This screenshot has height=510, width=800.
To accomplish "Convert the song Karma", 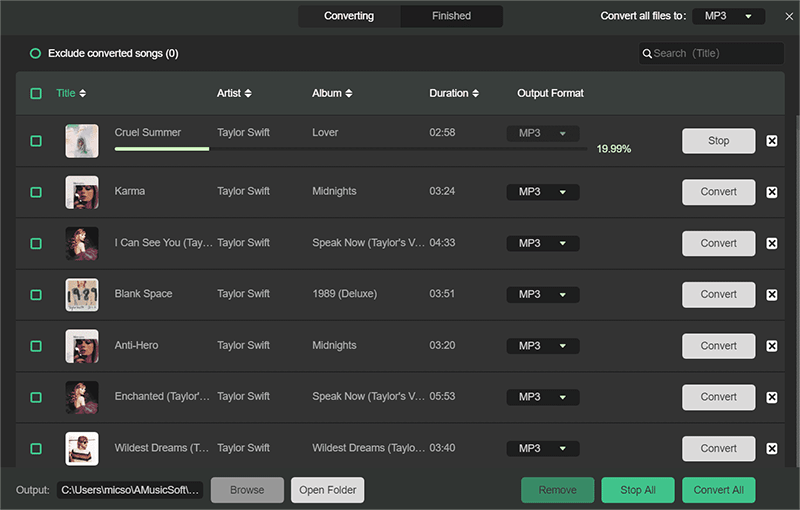I will (x=718, y=192).
